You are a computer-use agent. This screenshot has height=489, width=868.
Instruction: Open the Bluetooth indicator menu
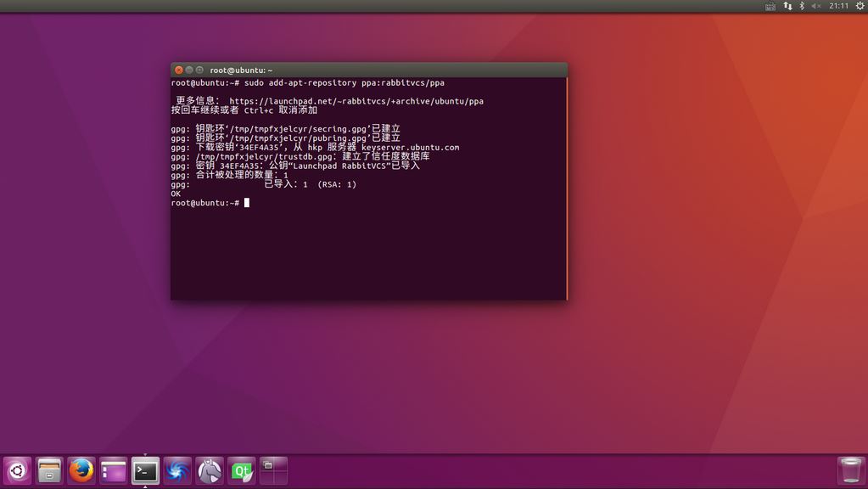(x=802, y=6)
